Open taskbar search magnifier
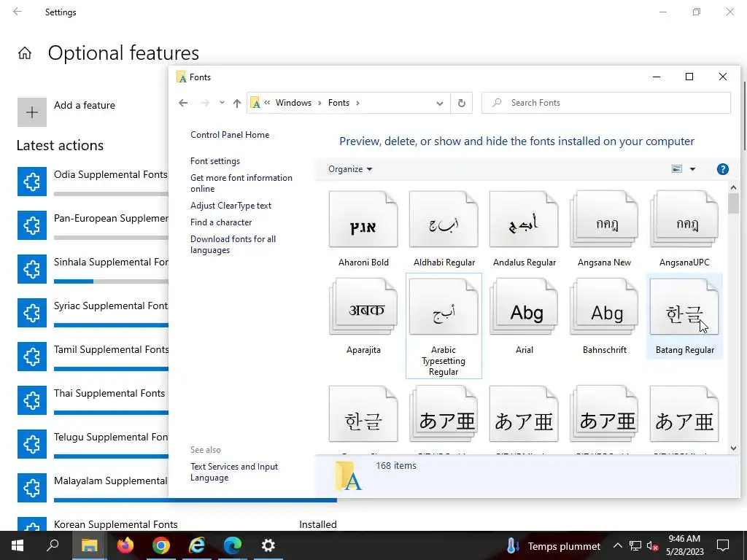The image size is (747, 560). [53, 545]
